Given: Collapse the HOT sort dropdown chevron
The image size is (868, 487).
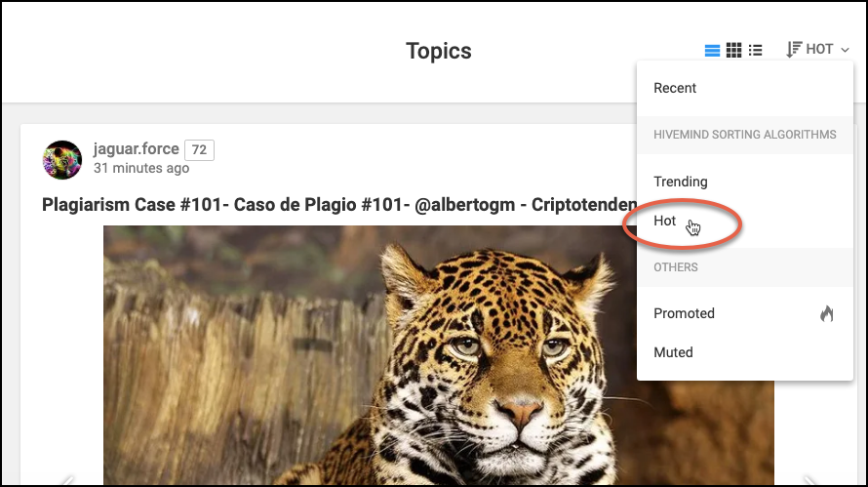Looking at the screenshot, I should coord(845,50).
